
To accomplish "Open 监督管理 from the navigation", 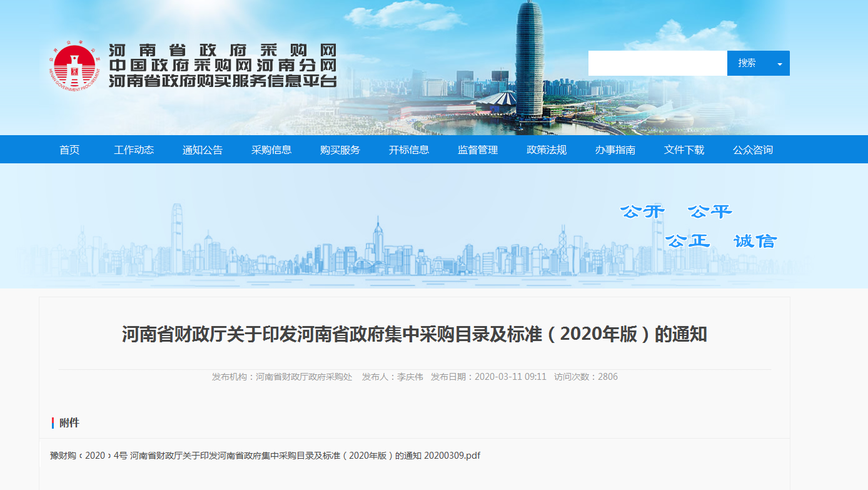I will tap(478, 150).
